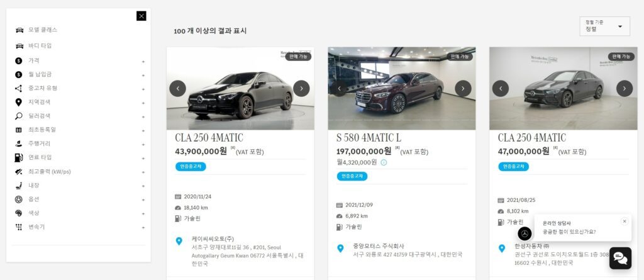Screen dimensions: 644x280
Task: Dismiss the 온라인 상담사 chat popup
Action: [625, 221]
